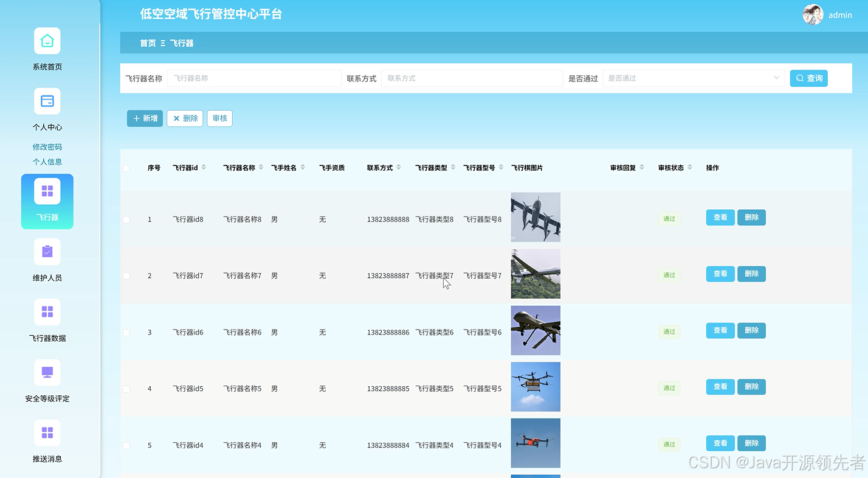Viewport: 868px width, 478px height.
Task: Delete the 飞行器id6 row
Action: coord(751,330)
